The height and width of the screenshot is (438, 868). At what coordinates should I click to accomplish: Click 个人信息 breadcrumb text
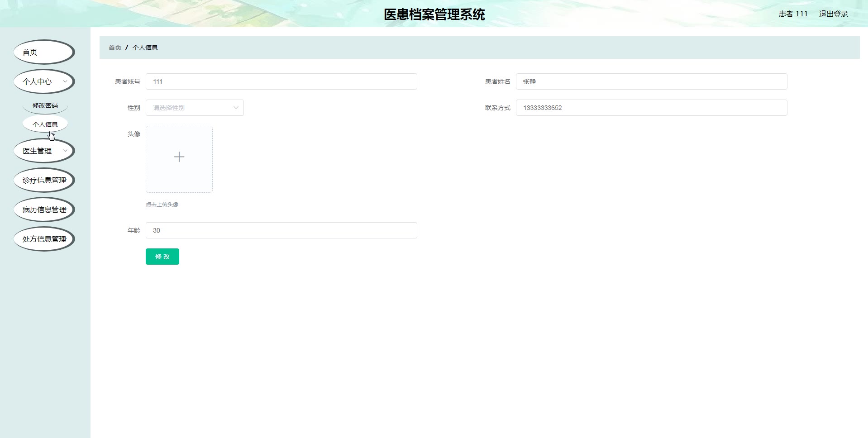click(x=145, y=48)
